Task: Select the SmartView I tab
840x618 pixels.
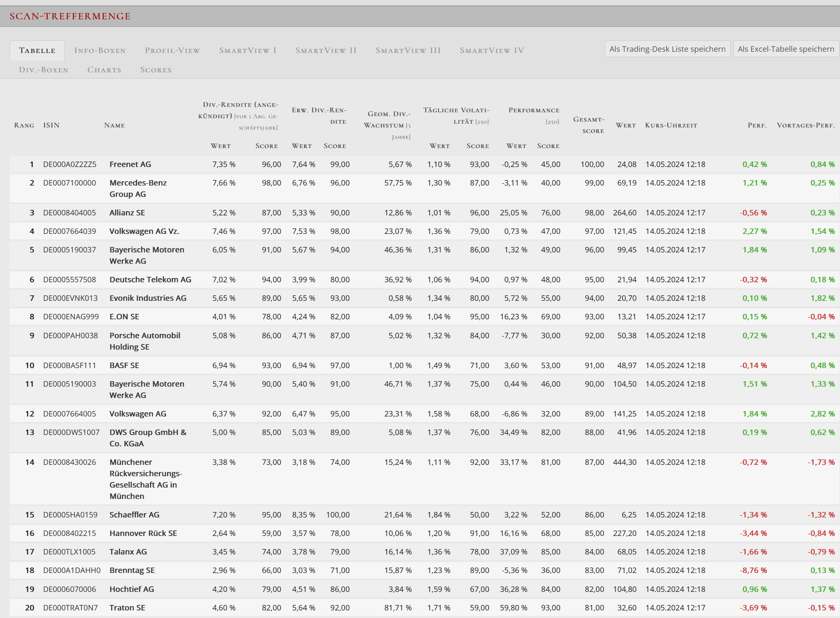Action: 247,50
